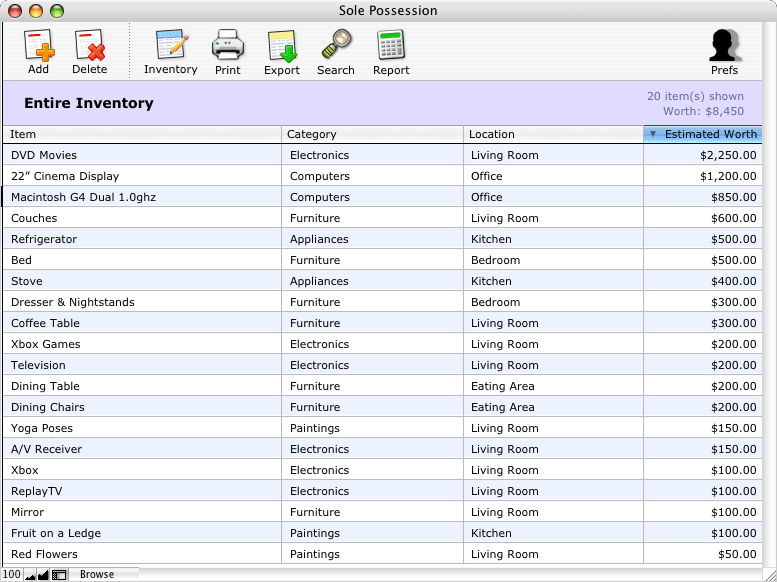Click the green zoom window button
Image resolution: width=777 pixels, height=582 pixels.
[x=57, y=11]
